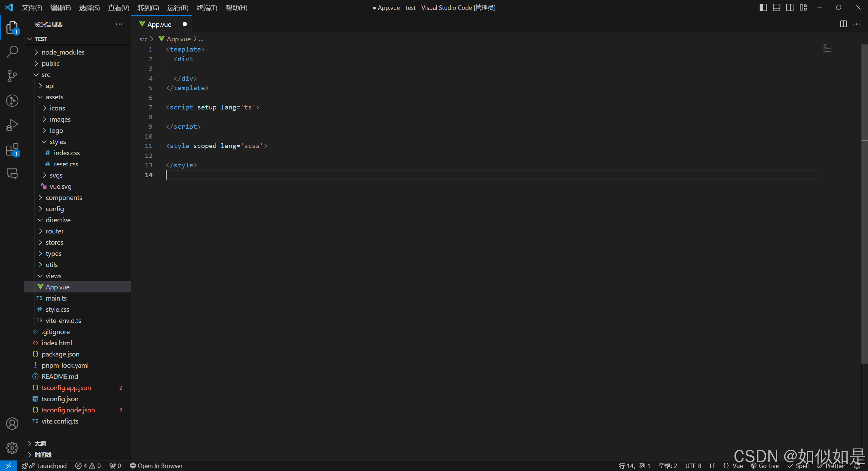Toggle the secondary side bar layout icon
The width and height of the screenshot is (868, 471).
tap(790, 7)
